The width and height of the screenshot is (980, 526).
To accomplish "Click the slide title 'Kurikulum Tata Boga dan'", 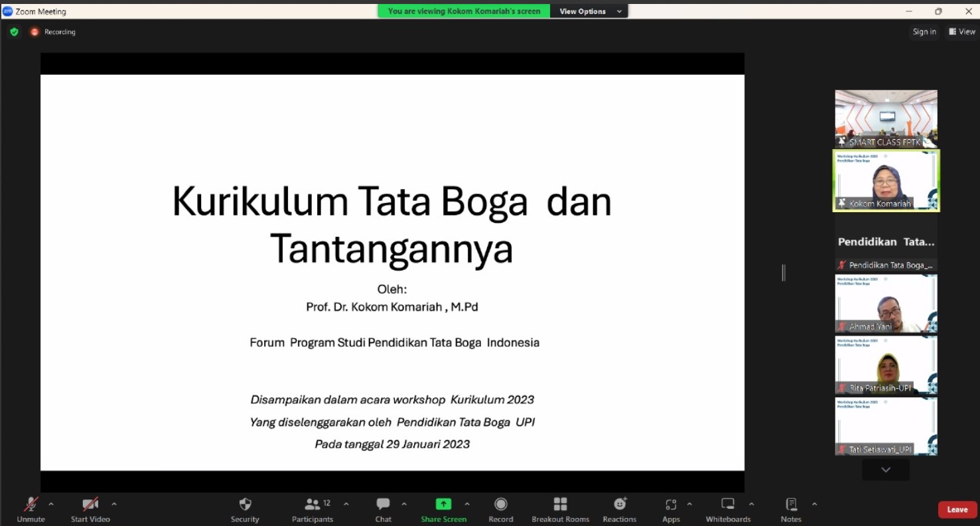I will [391, 202].
